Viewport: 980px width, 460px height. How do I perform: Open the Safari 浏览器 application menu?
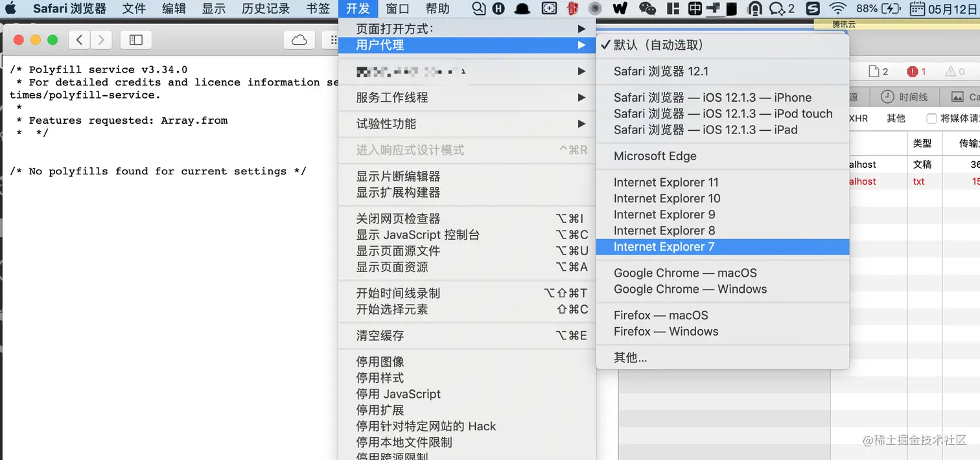pyautogui.click(x=69, y=8)
